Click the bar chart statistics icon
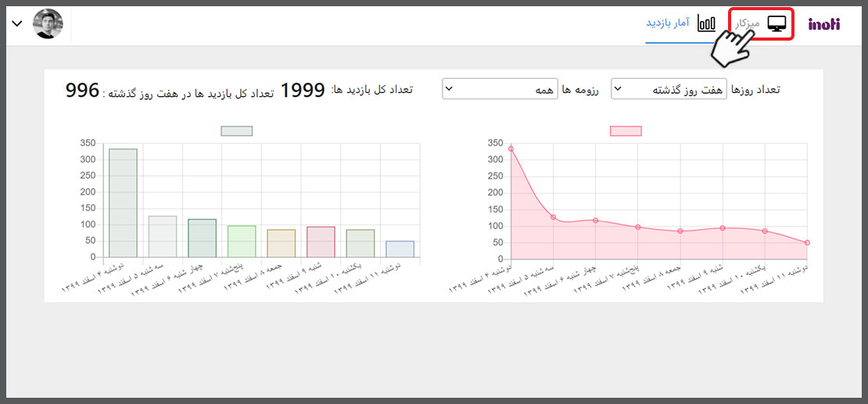 pyautogui.click(x=707, y=23)
